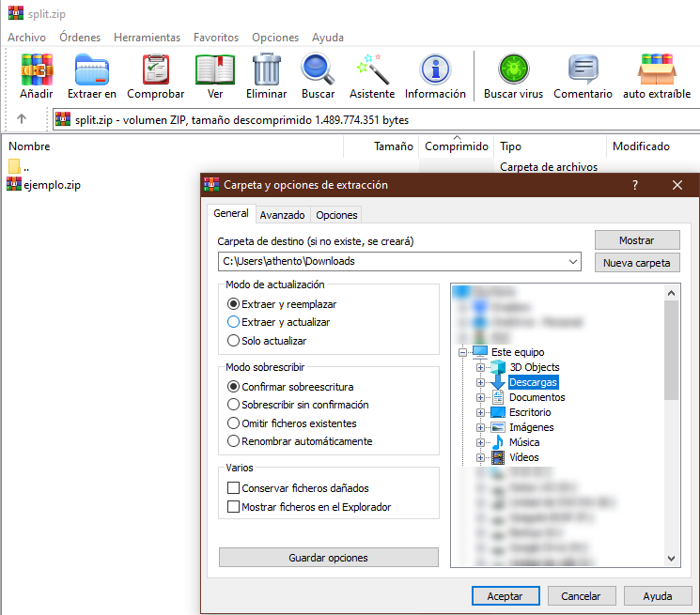The image size is (700, 615).
Task: Click the Buscar virus icon
Action: (x=513, y=70)
